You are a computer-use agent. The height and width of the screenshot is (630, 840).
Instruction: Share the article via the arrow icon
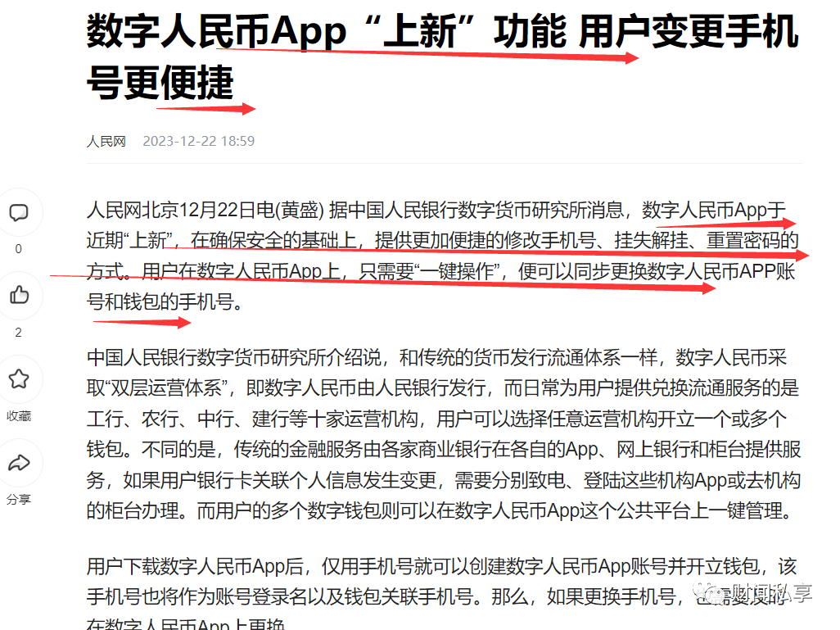click(x=20, y=464)
